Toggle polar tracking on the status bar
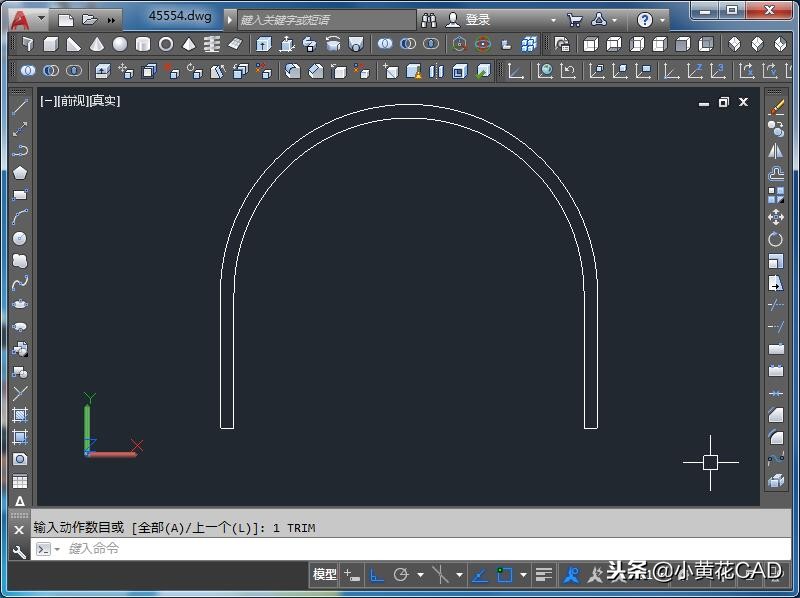The height and width of the screenshot is (598, 800). 402,575
